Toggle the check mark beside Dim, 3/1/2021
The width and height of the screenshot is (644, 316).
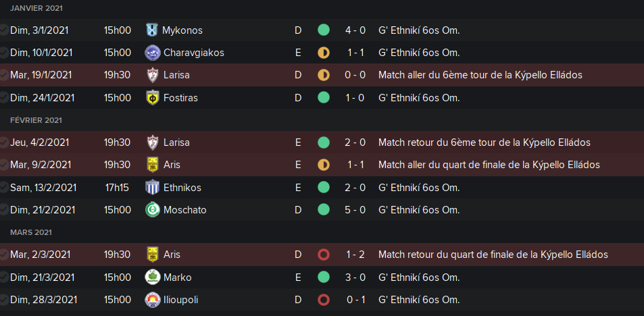5,30
